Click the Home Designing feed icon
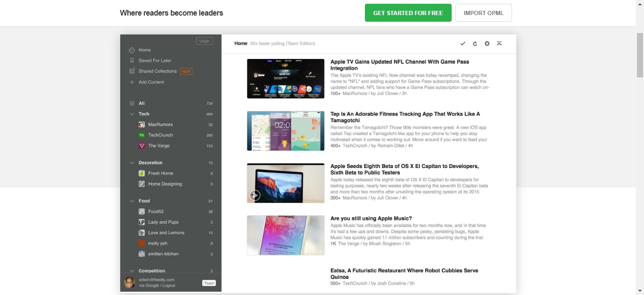The height and width of the screenshot is (295, 644). (142, 184)
